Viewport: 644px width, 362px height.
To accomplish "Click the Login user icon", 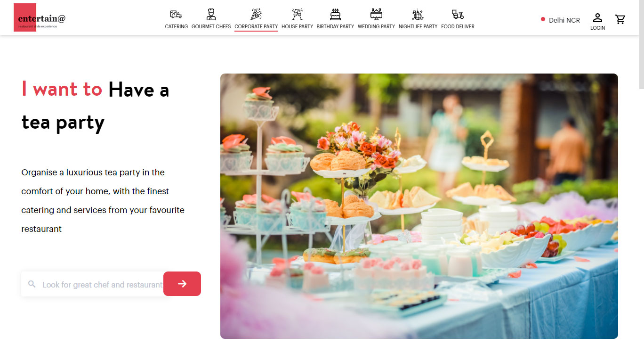I will (x=597, y=17).
